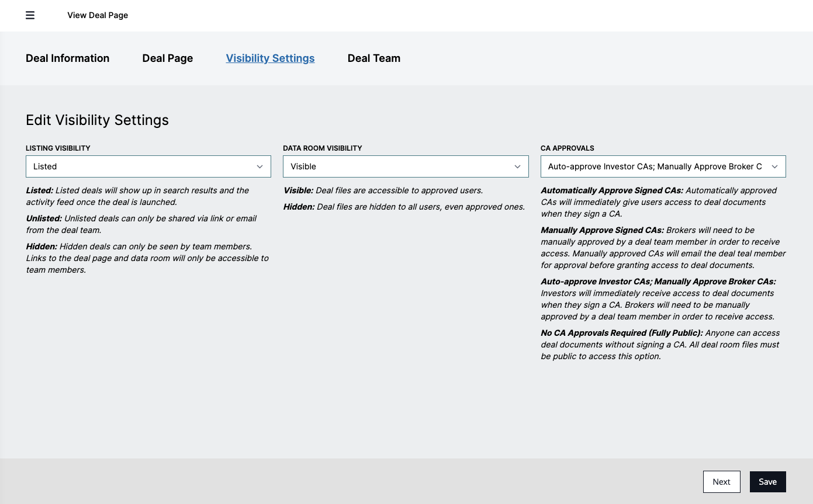Click the LISTING VISIBILITY label
The width and height of the screenshot is (813, 504).
(x=58, y=148)
